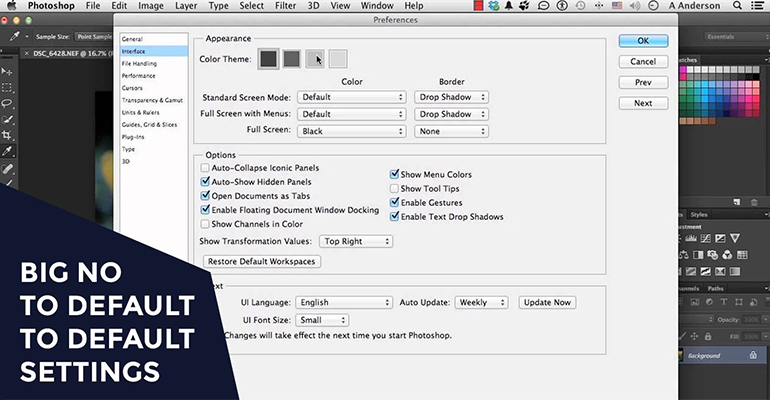Add a Black & White adjustment
Screen dimensions: 770x400
[x=698, y=255]
